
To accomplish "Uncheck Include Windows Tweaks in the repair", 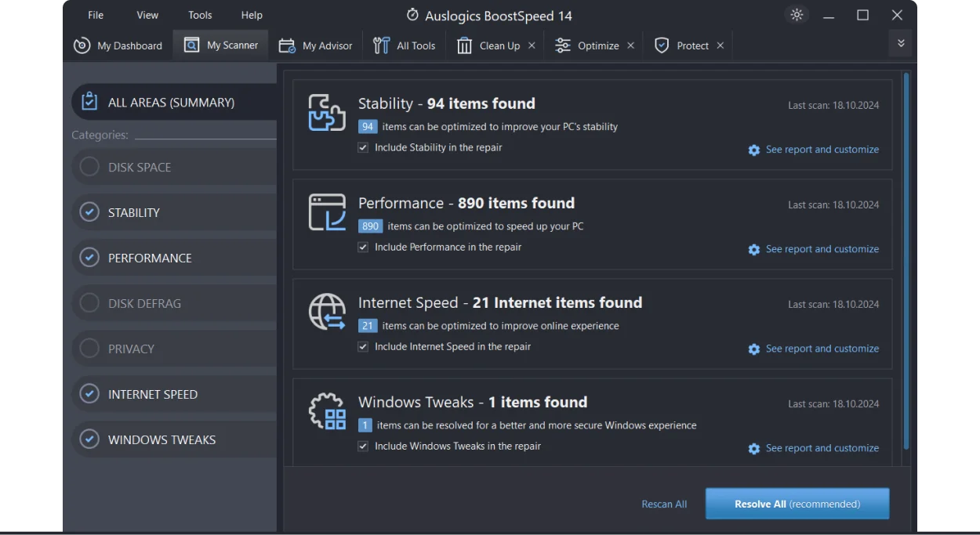I will pos(363,446).
